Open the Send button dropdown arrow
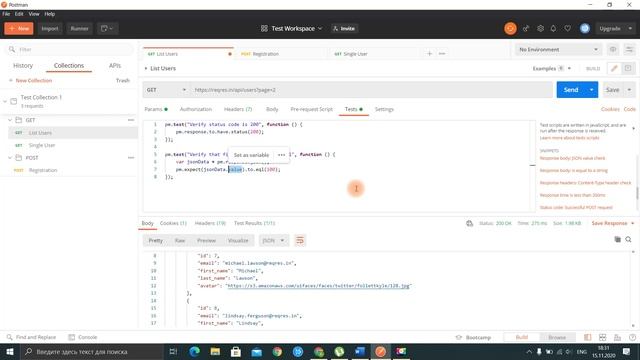 [591, 90]
